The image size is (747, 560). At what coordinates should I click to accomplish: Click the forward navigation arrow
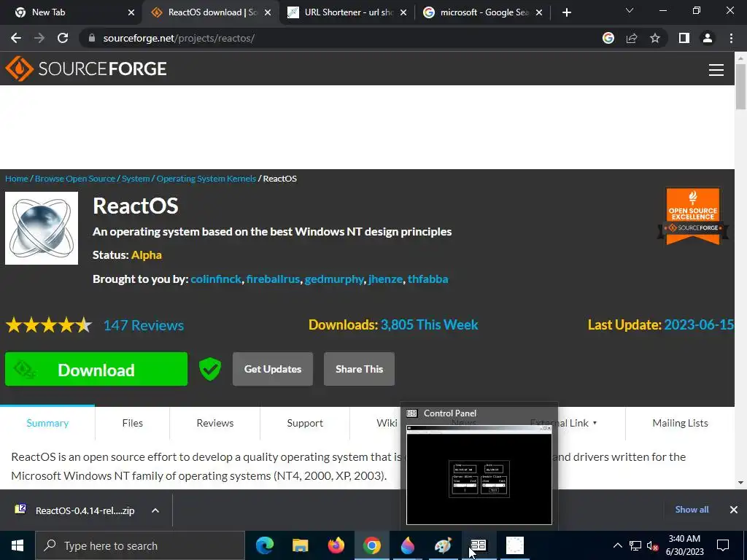tap(39, 38)
